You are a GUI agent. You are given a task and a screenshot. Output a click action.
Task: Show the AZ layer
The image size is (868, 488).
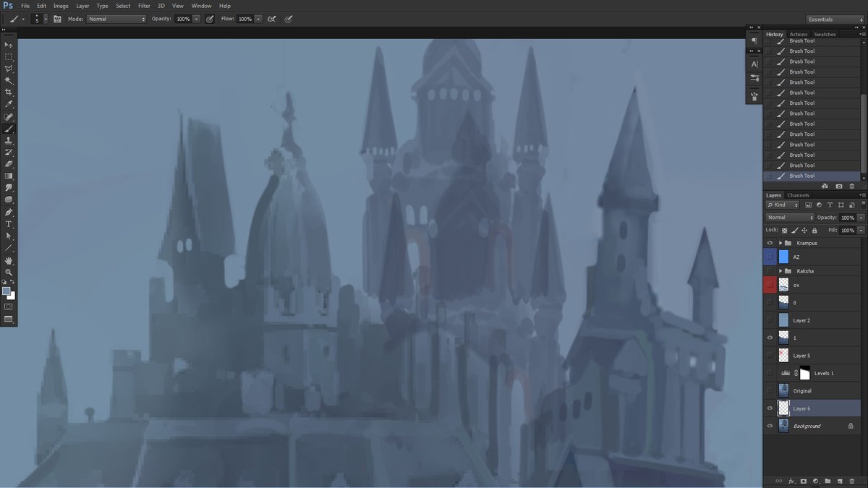770,257
